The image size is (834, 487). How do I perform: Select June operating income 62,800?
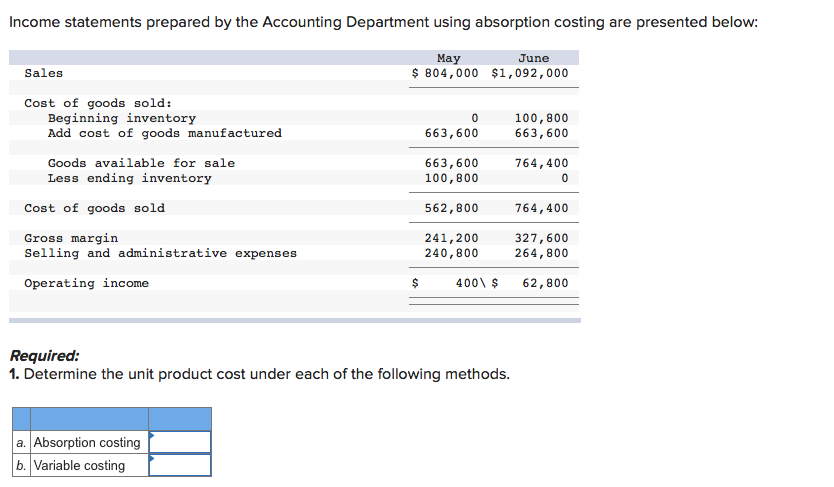tap(545, 283)
